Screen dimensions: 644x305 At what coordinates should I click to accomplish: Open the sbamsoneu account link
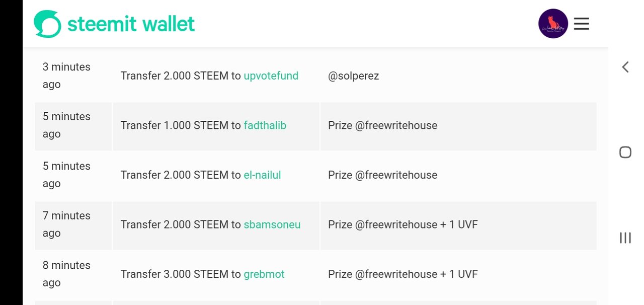coord(272,224)
